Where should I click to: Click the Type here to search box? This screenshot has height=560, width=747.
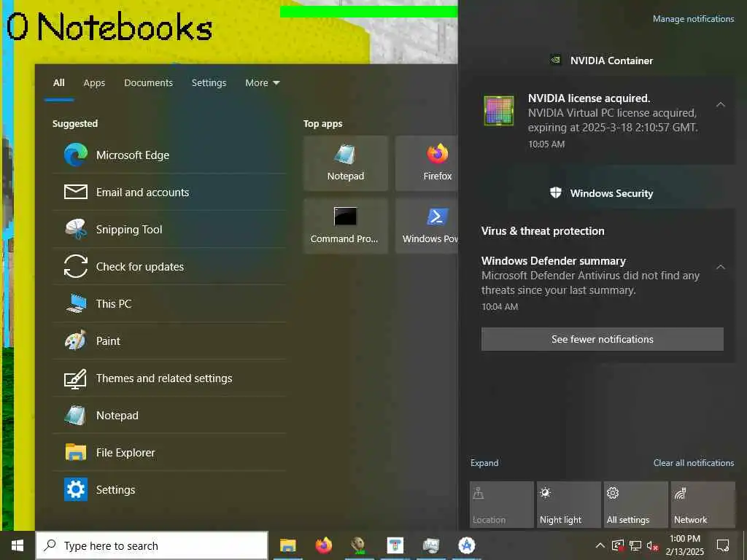point(152,545)
